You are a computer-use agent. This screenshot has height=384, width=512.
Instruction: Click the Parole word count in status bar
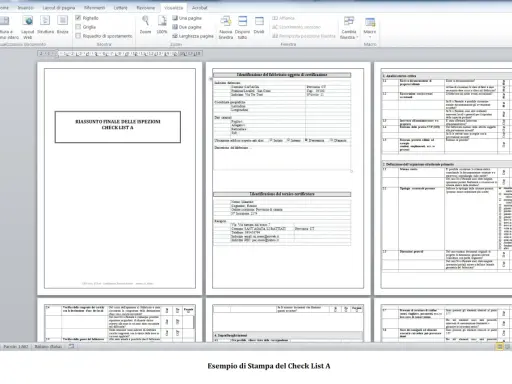(16, 347)
